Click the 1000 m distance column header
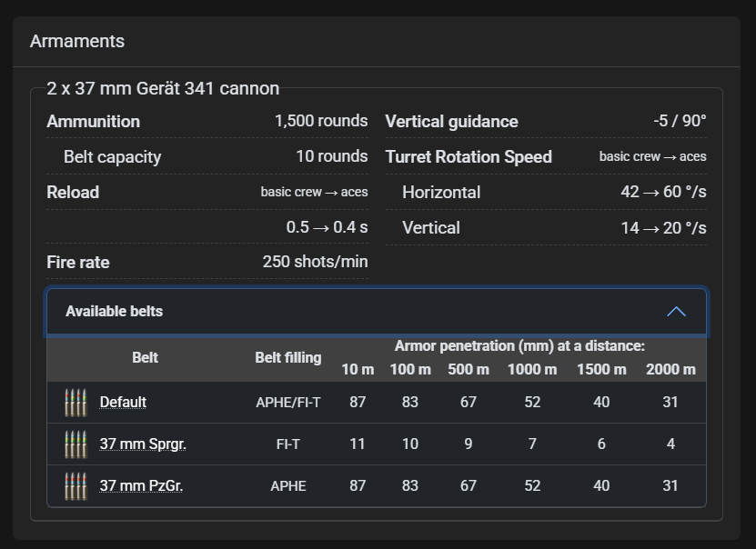The height and width of the screenshot is (549, 756). 532,369
